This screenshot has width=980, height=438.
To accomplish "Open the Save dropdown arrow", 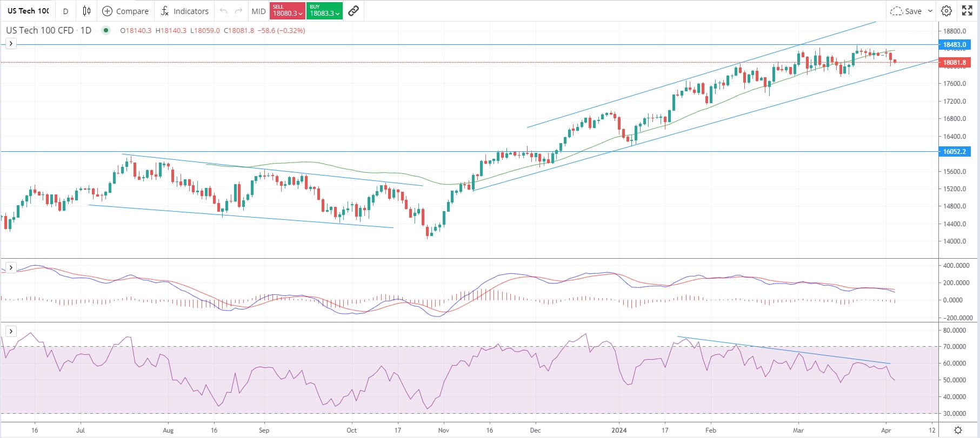I will [x=930, y=11].
